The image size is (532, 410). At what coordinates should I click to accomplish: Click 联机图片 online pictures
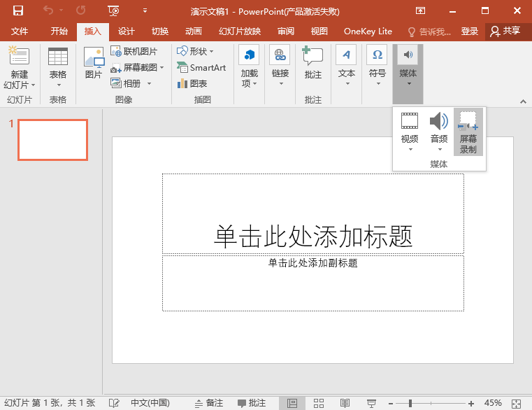pyautogui.click(x=134, y=51)
